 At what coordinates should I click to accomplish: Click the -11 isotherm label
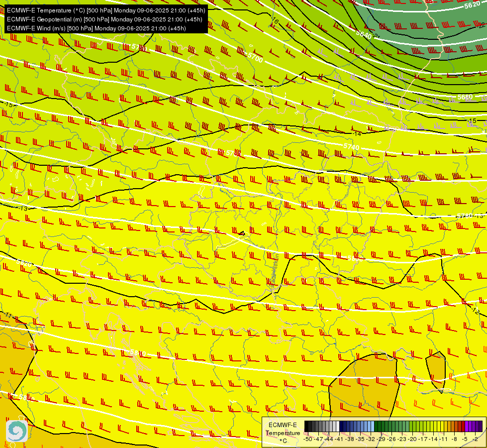(x=8, y=316)
